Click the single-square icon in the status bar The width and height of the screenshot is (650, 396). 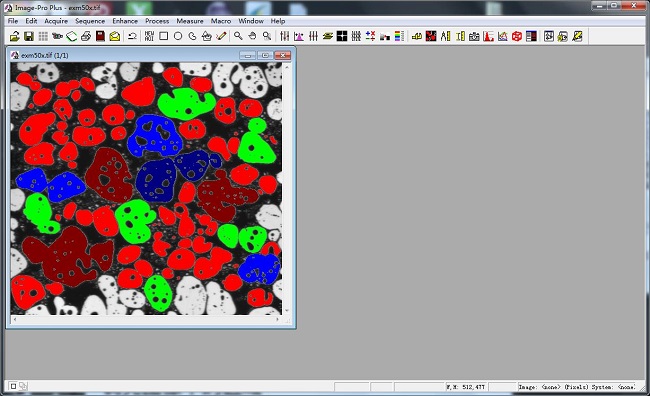click(13, 386)
